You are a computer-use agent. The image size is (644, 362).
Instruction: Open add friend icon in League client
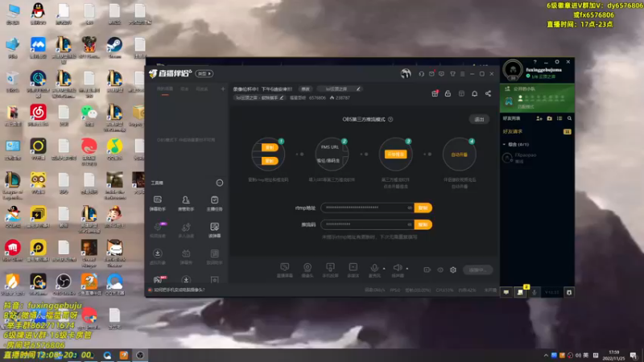click(x=539, y=118)
